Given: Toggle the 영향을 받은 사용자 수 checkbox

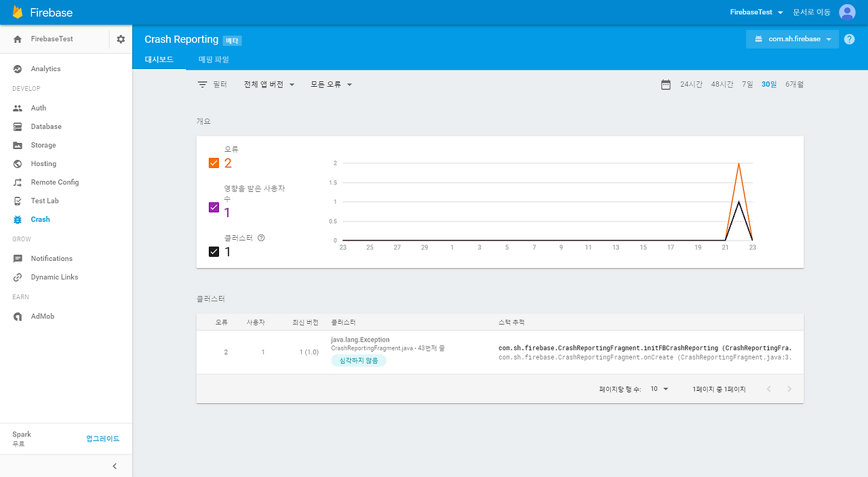Looking at the screenshot, I should point(214,207).
